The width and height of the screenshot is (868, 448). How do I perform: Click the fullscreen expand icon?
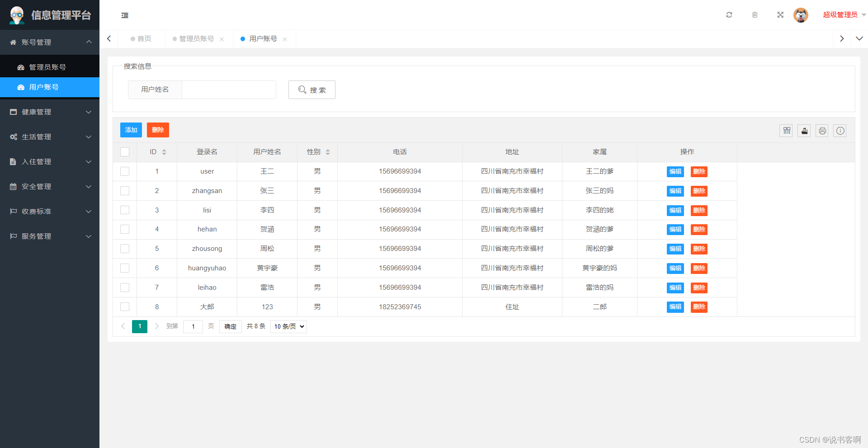click(x=780, y=15)
